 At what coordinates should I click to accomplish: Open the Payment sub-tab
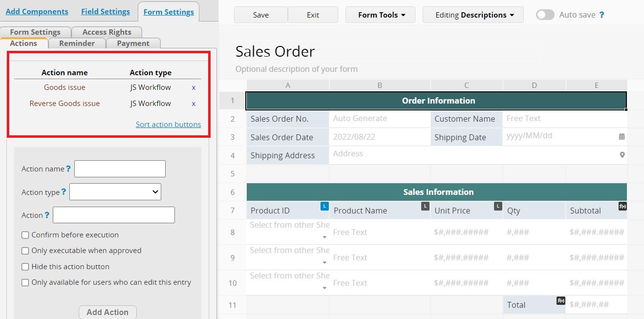point(133,43)
